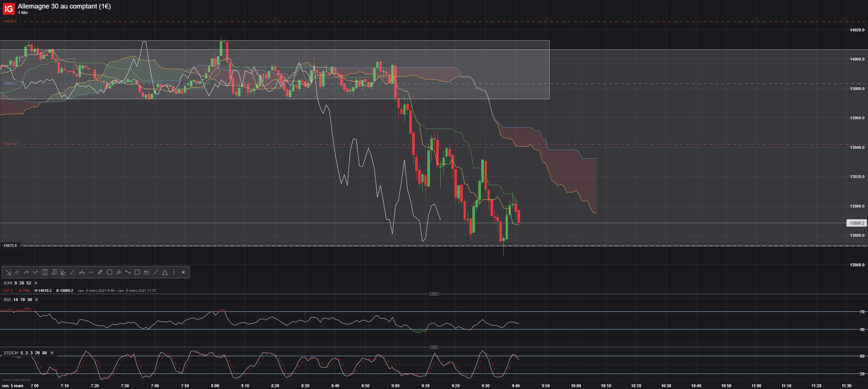Select the rectangle drawing tool

(x=137, y=272)
